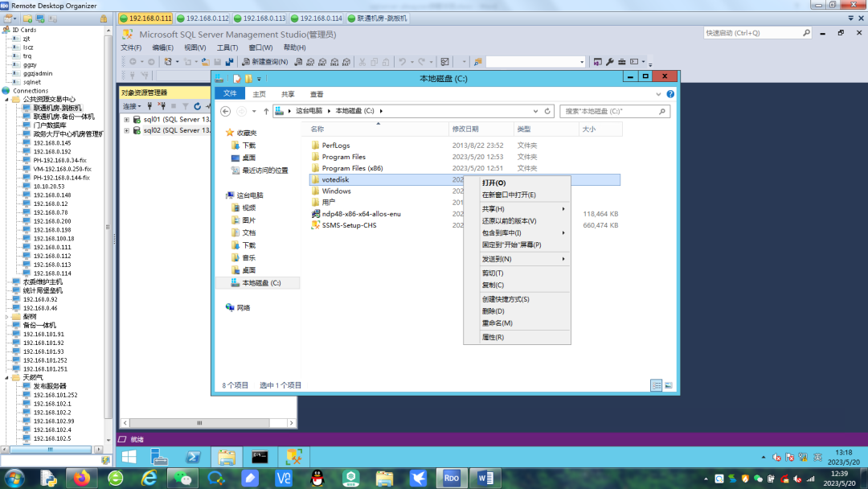
Task: Click the Save All icon in SSMS toolbar
Action: [229, 61]
